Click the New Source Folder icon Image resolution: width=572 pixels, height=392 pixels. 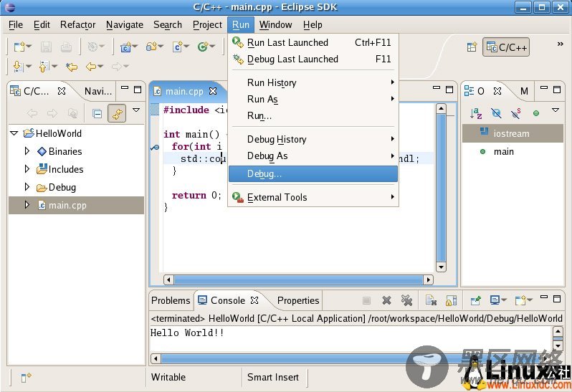tap(151, 47)
